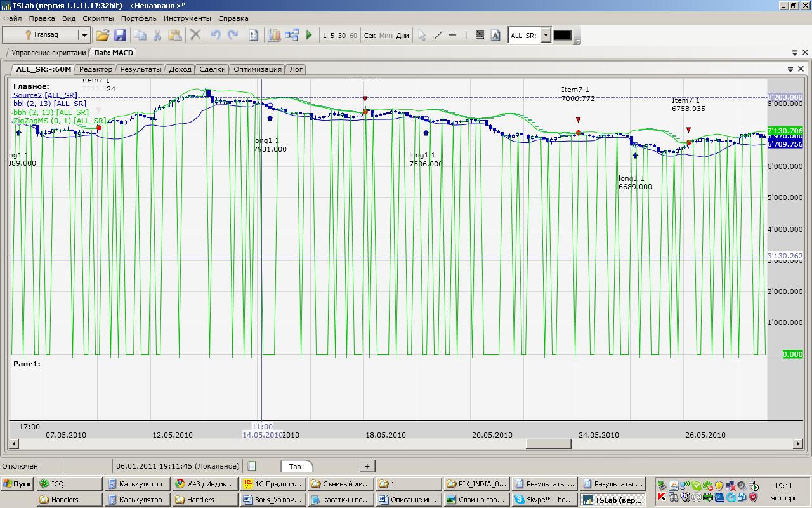The image size is (812, 508).
Task: Switch to the Оптимизация tab
Action: pyautogui.click(x=257, y=69)
